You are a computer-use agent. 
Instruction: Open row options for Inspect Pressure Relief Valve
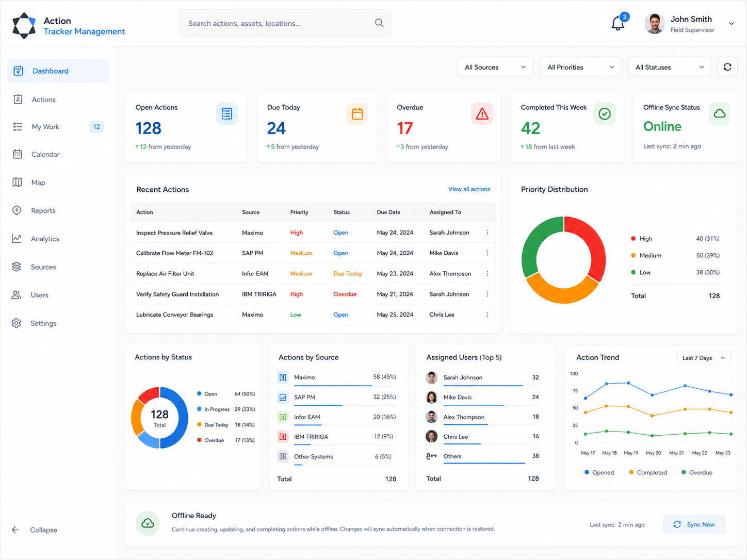487,233
